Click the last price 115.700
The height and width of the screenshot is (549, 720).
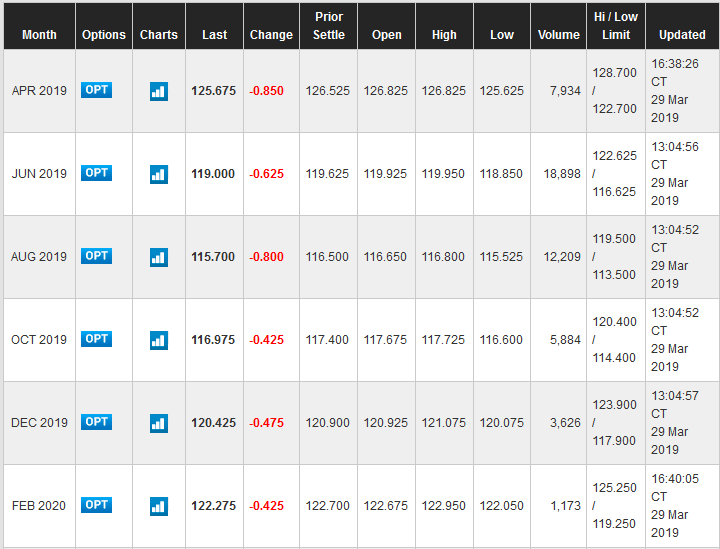(213, 257)
